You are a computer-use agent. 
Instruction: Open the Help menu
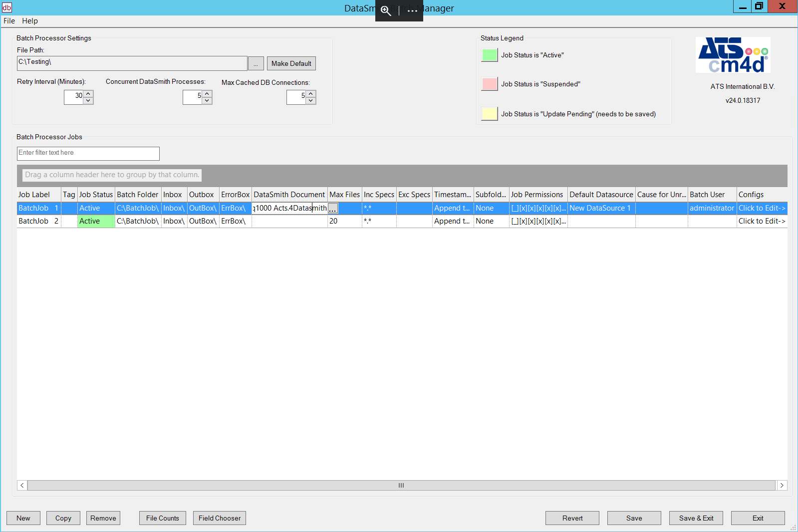coord(30,21)
